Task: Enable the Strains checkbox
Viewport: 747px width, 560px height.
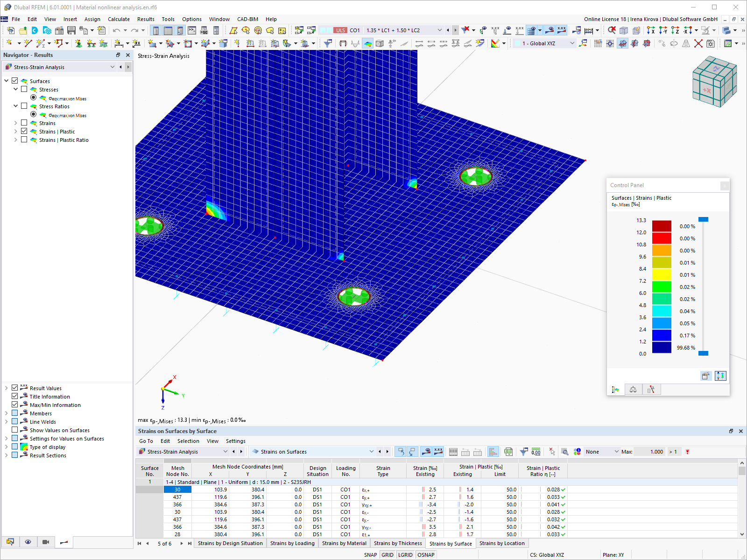Action: pos(24,123)
